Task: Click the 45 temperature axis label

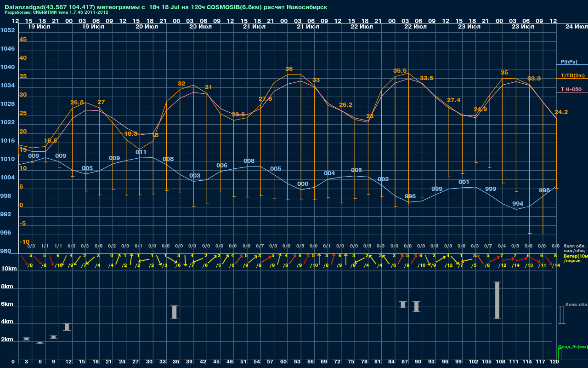Action: [x=23, y=40]
